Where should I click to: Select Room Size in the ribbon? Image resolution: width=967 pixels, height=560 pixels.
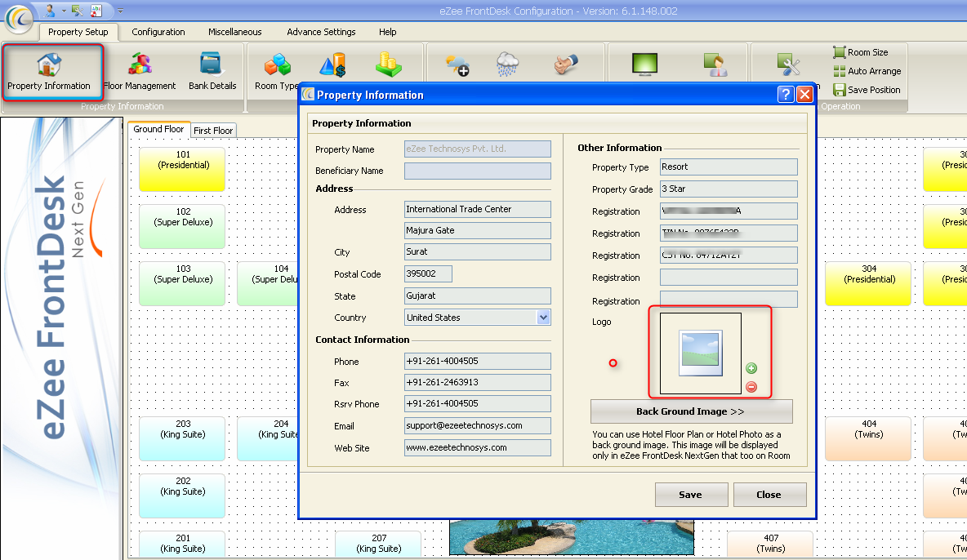pyautogui.click(x=861, y=52)
